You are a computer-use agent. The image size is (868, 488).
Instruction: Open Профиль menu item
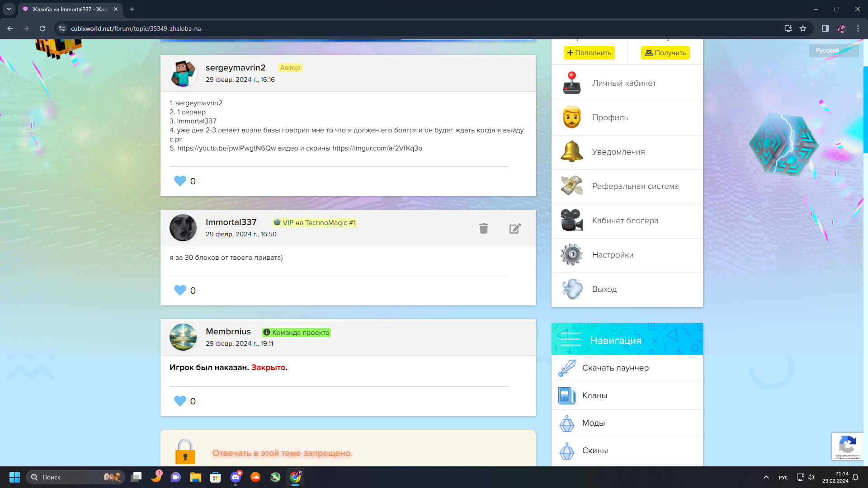(x=610, y=117)
